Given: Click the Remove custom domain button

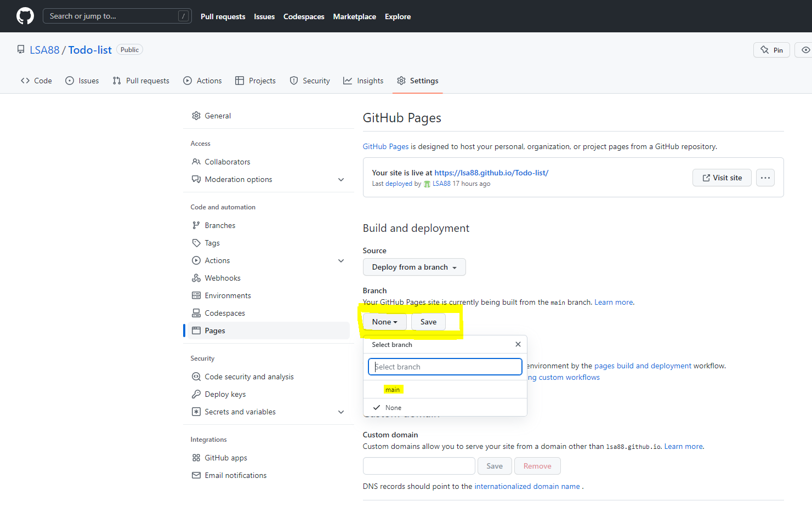Looking at the screenshot, I should (537, 466).
